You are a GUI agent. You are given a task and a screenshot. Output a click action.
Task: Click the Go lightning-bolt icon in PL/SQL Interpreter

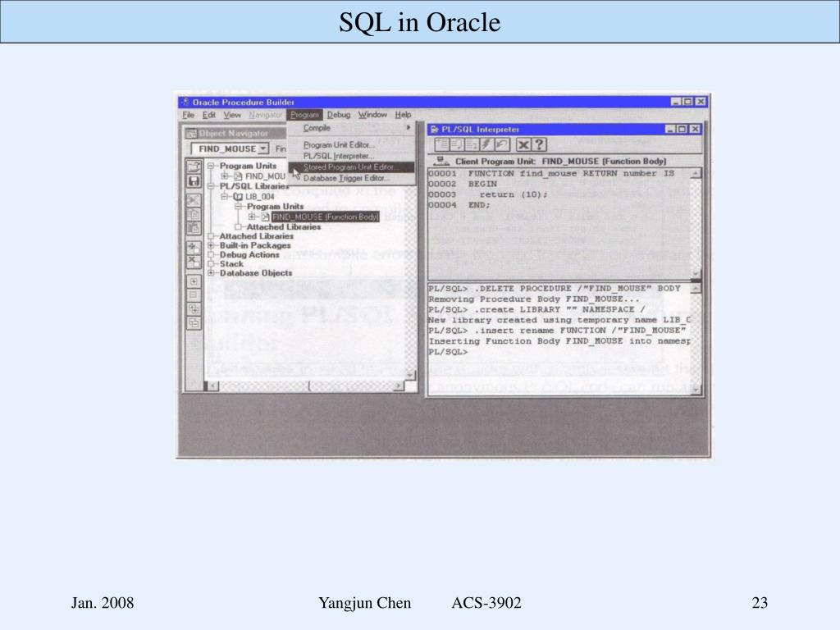pos(486,144)
